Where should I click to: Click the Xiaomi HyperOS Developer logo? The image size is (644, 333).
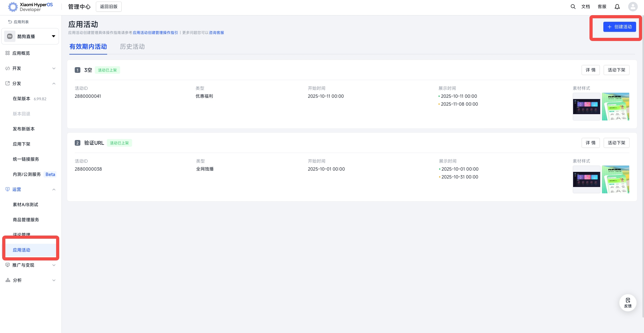31,7
